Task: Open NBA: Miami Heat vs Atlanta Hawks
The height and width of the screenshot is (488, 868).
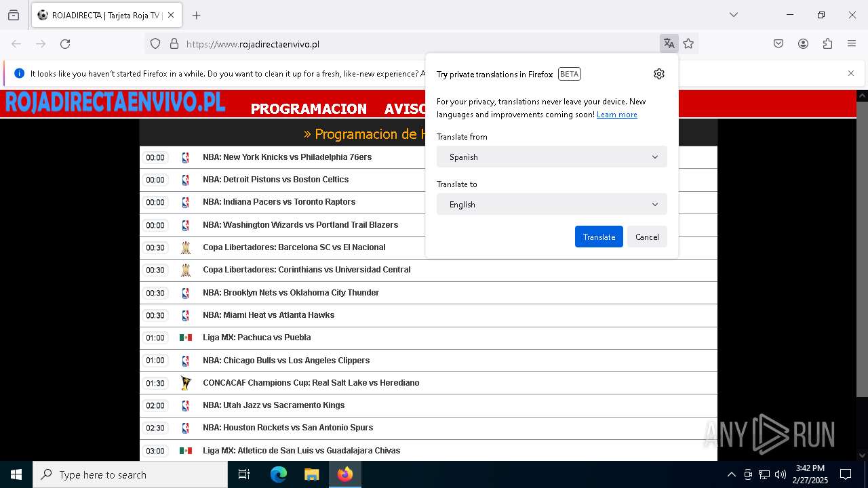Action: click(269, 315)
